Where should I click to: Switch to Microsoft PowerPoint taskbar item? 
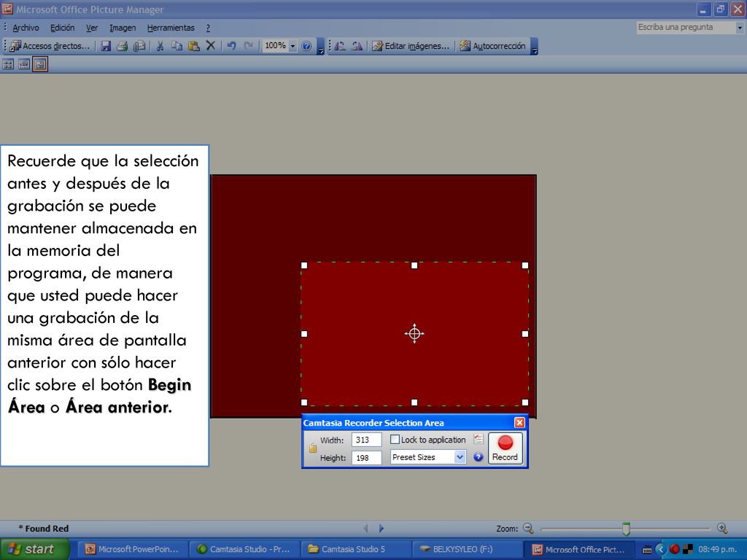pyautogui.click(x=132, y=549)
